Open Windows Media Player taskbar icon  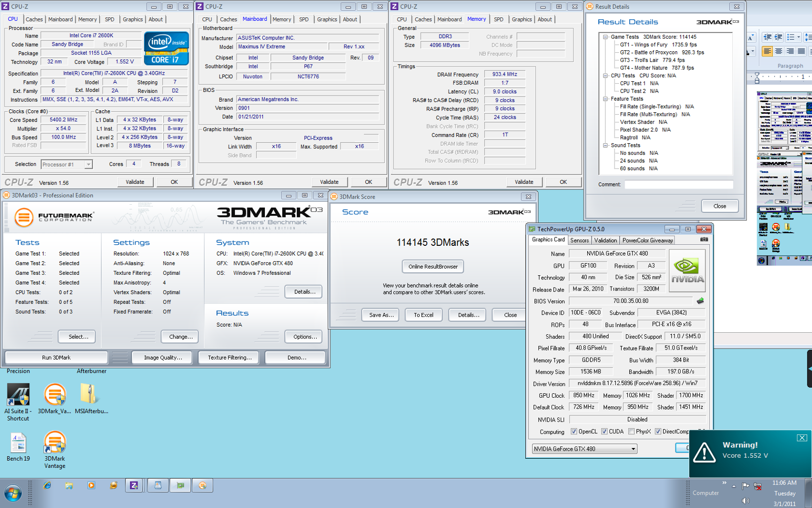(x=91, y=486)
